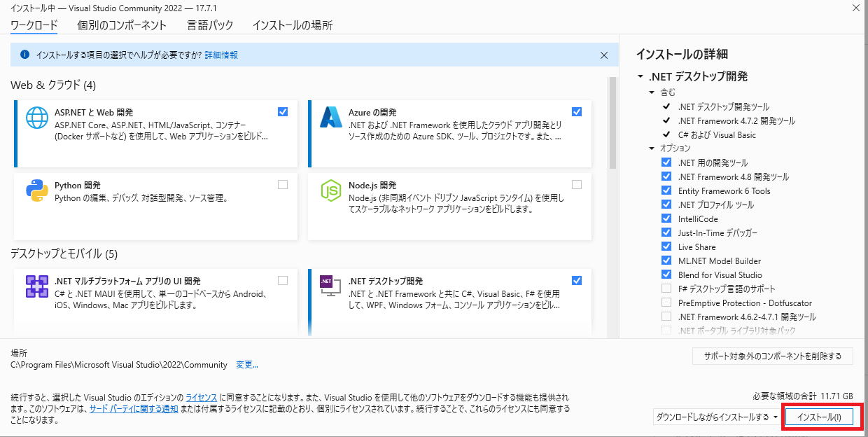The image size is (868, 437).
Task: Check the .NET マルチプラットフォーム アプリの UI 開発 workload
Action: (x=283, y=280)
